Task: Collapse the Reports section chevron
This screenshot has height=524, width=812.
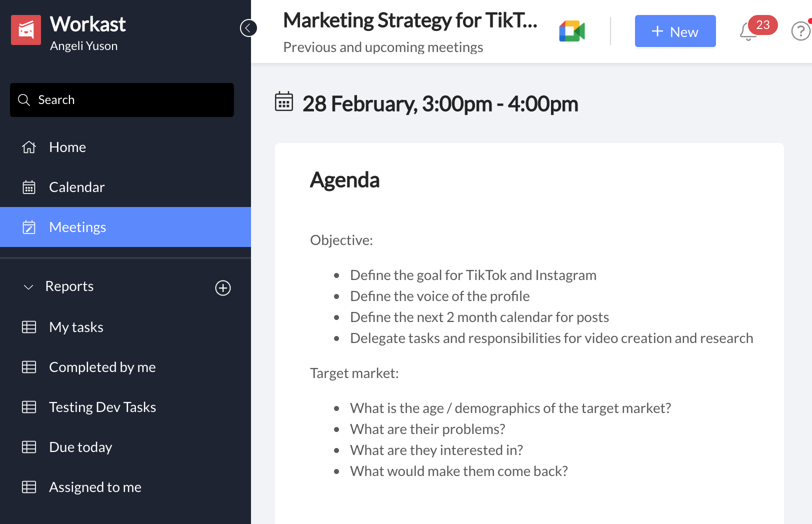Action: (28, 287)
